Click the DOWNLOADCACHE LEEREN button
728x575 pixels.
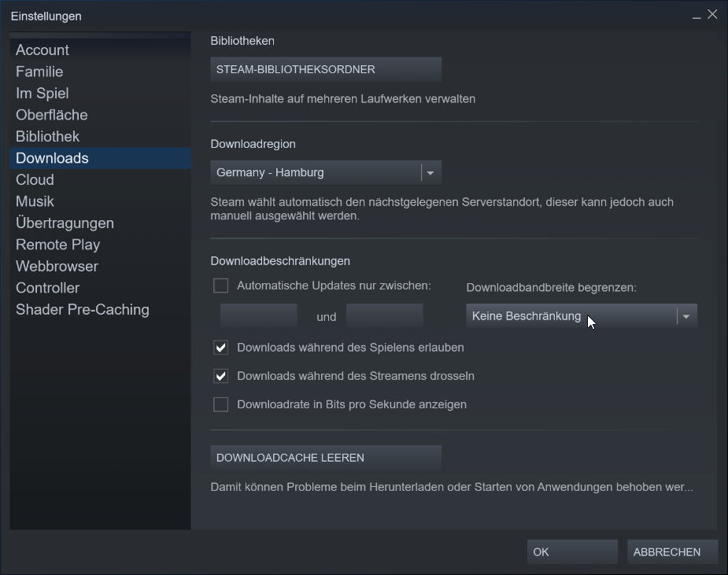(326, 458)
